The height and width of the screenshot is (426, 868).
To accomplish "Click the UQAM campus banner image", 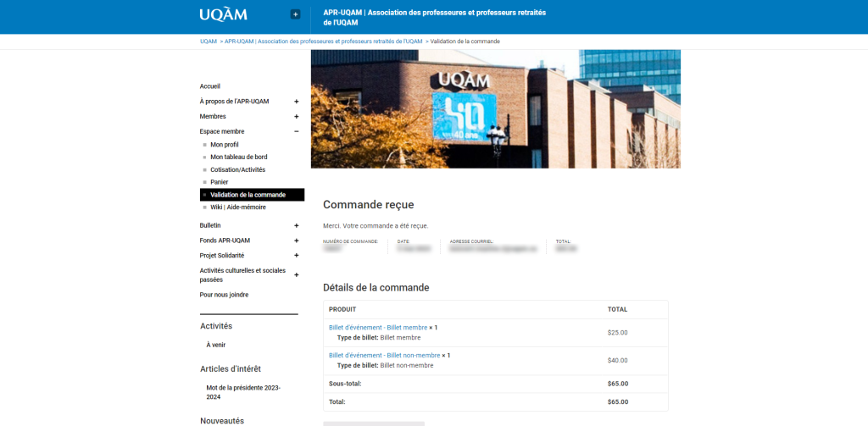I will (x=495, y=108).
